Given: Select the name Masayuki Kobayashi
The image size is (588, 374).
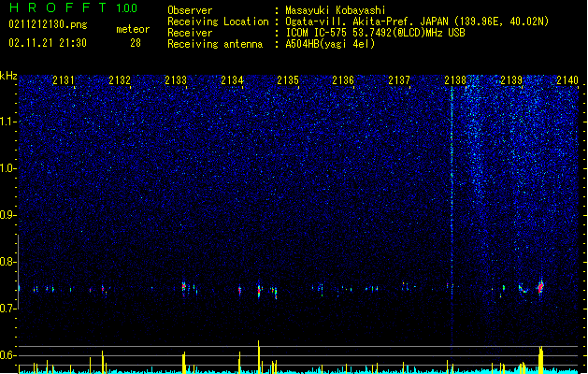Looking at the screenshot, I should pyautogui.click(x=336, y=10).
